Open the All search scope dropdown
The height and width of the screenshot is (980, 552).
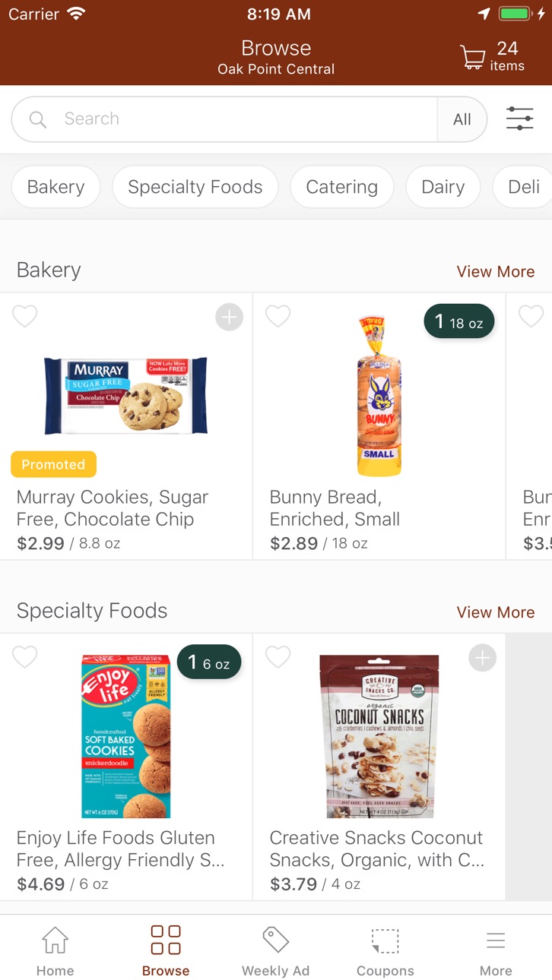(x=462, y=119)
